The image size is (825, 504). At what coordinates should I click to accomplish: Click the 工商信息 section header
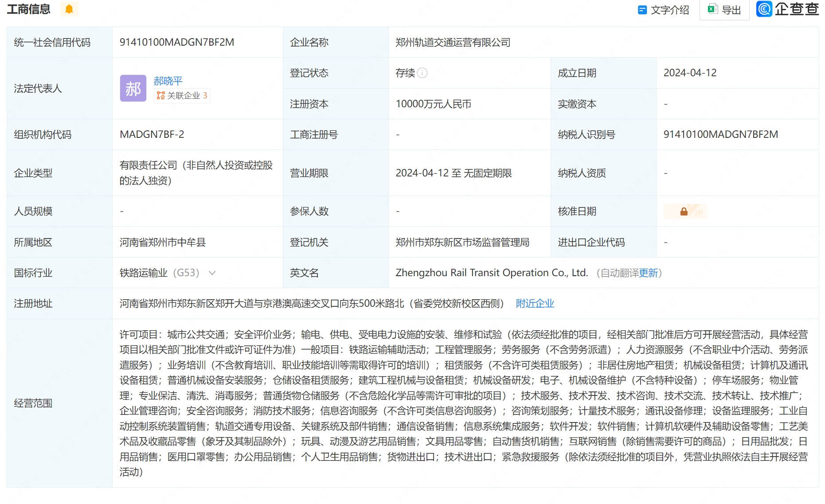point(28,9)
